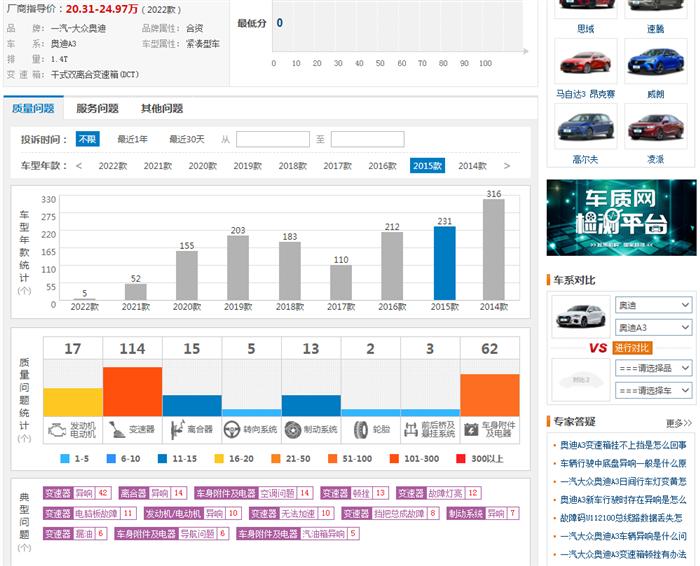The image size is (700, 566).
Task: Click the blue 2015款 bar showing 231
Action: point(445,263)
